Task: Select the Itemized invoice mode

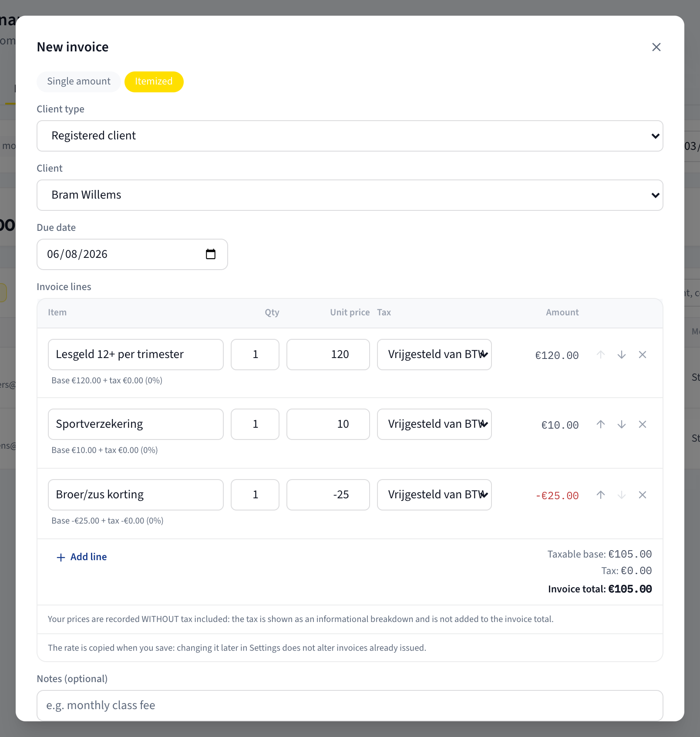Action: (154, 81)
